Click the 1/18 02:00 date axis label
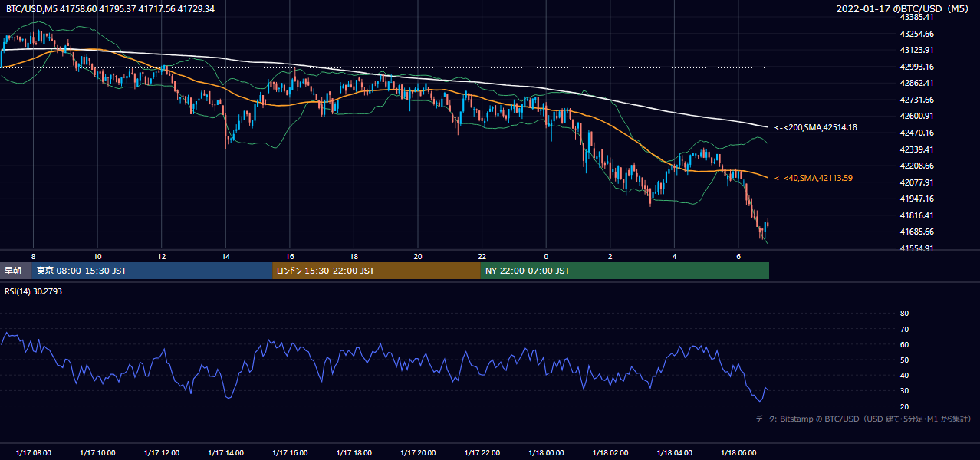 [610, 452]
